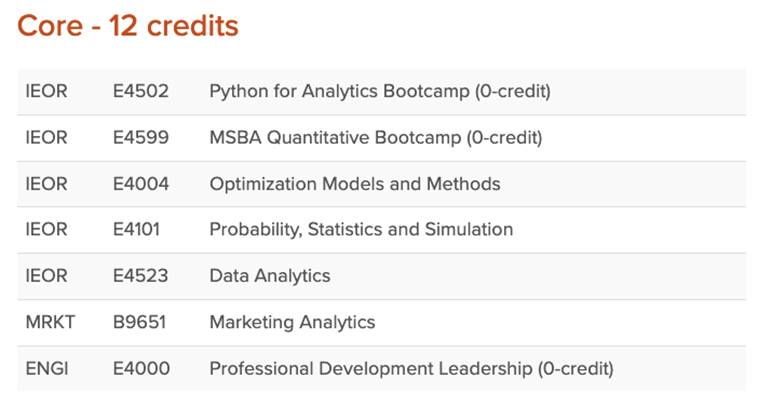The width and height of the screenshot is (758, 406).
Task: Click the MRKT department code
Action: tap(50, 322)
